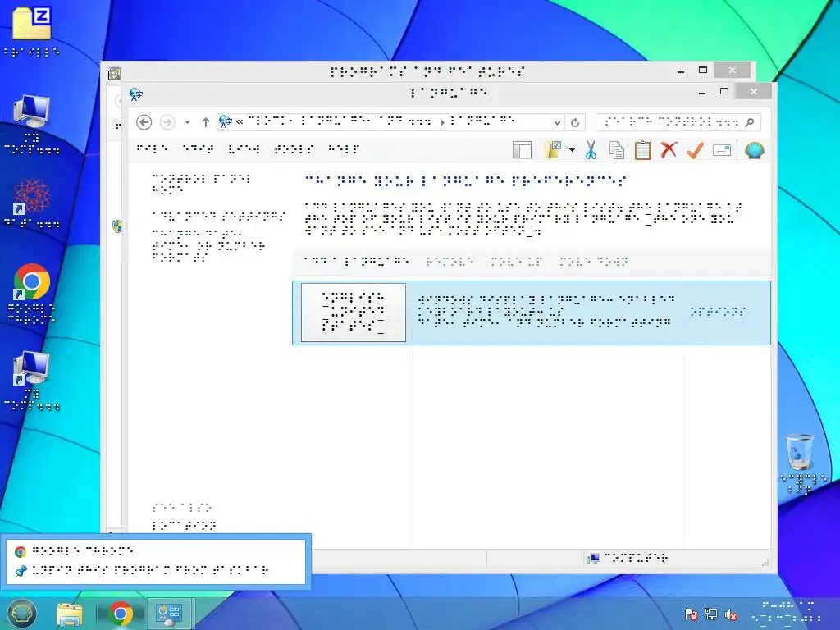Screen dimensions: 840x630
Task: Open the Classic Shell settings shell icon
Action: tap(755, 151)
